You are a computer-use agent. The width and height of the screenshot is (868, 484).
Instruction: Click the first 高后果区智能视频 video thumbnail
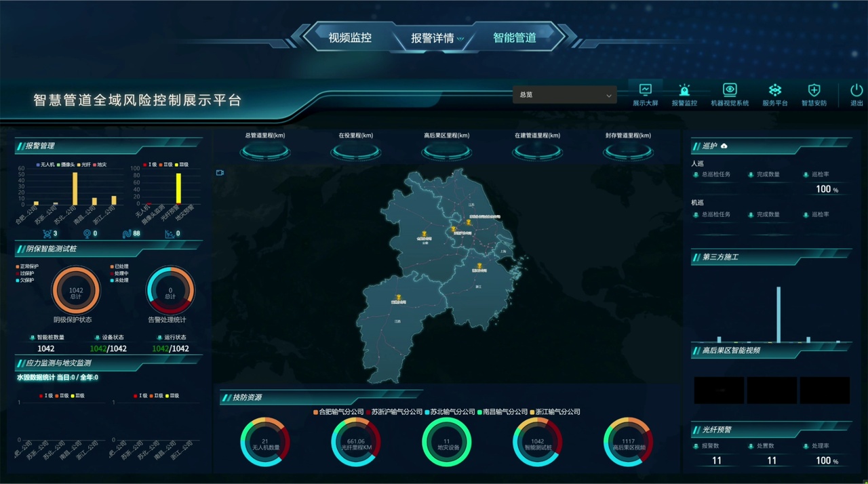719,390
